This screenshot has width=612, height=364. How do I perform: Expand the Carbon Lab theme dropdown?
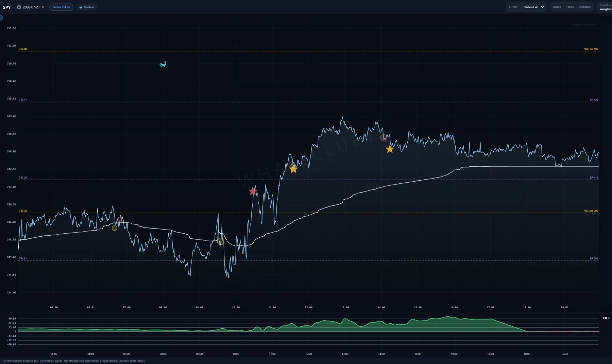pyautogui.click(x=533, y=7)
